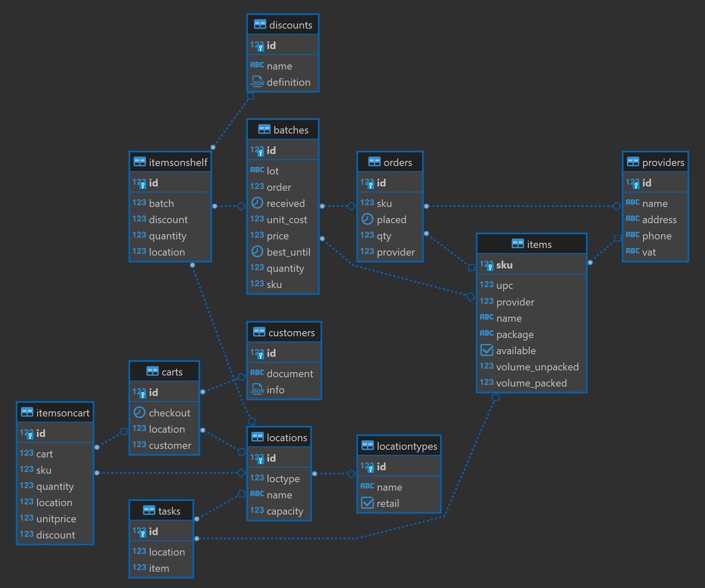705x588 pixels.
Task: Click primary key icon of tasks id
Action: [x=139, y=532]
